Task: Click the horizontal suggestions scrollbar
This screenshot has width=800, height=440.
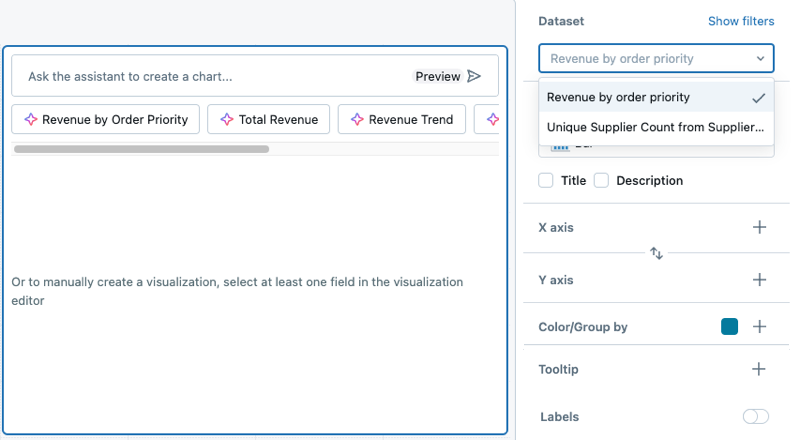Action: pyautogui.click(x=141, y=149)
